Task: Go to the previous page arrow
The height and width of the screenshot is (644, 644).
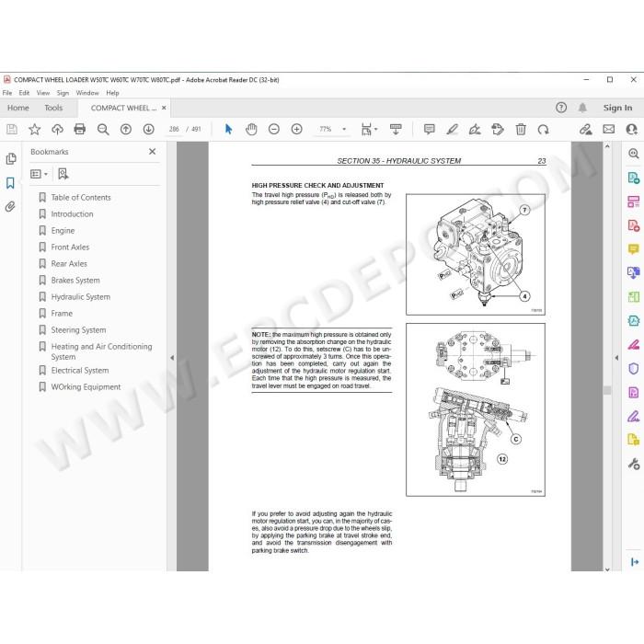Action: 126,130
